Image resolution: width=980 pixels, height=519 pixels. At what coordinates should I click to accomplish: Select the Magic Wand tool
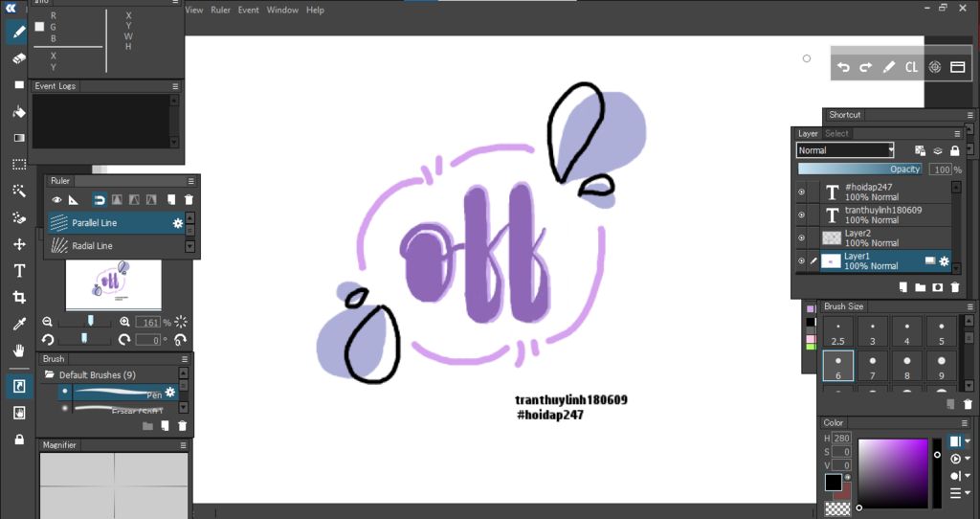tap(19, 191)
